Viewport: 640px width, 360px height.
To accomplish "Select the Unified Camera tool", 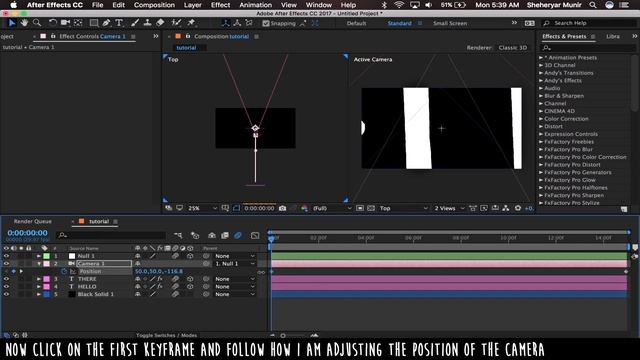I will [x=65, y=23].
